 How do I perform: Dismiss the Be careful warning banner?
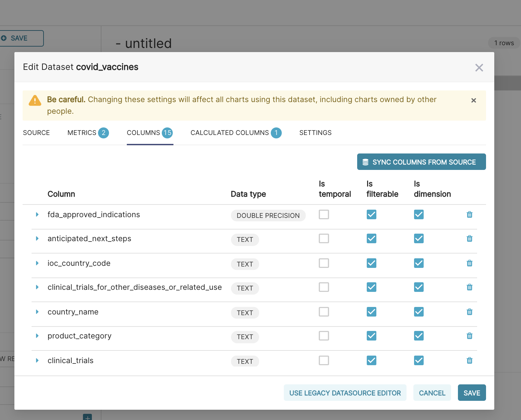pyautogui.click(x=473, y=100)
